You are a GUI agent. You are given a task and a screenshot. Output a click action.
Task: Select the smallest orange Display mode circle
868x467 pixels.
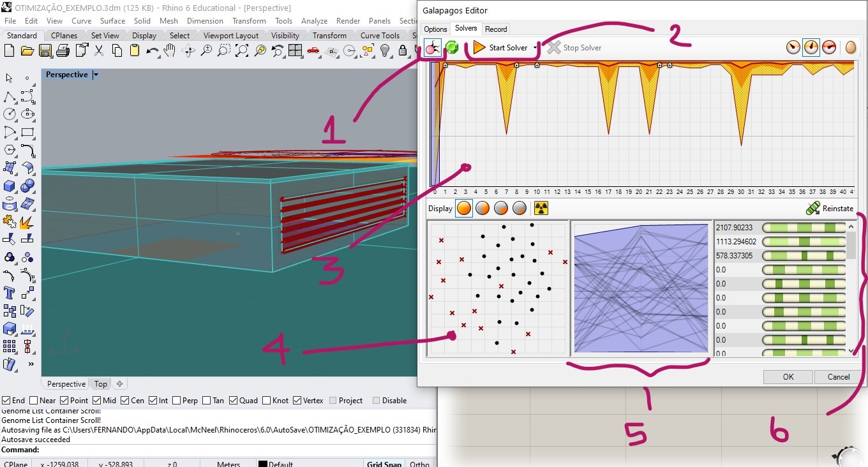[x=520, y=209]
